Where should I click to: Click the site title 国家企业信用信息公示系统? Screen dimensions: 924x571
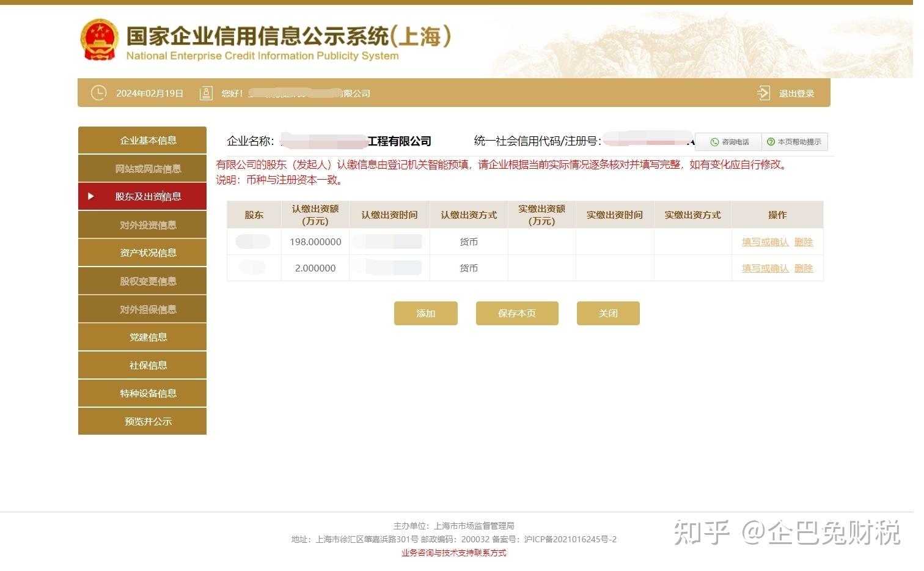pyautogui.click(x=257, y=36)
